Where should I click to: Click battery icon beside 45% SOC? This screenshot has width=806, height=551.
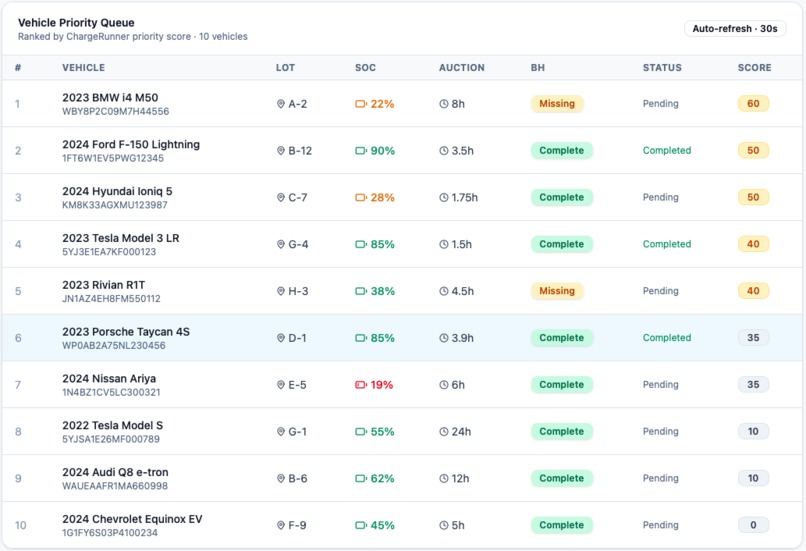[x=361, y=525]
